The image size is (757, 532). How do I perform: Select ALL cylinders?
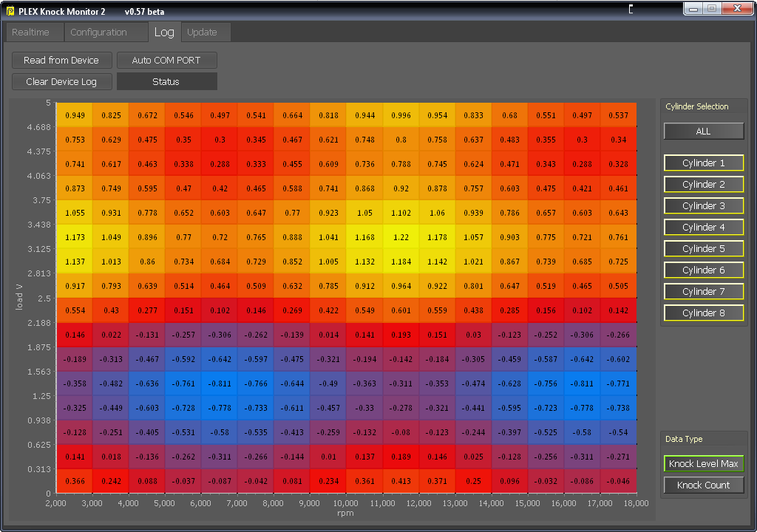pyautogui.click(x=703, y=131)
